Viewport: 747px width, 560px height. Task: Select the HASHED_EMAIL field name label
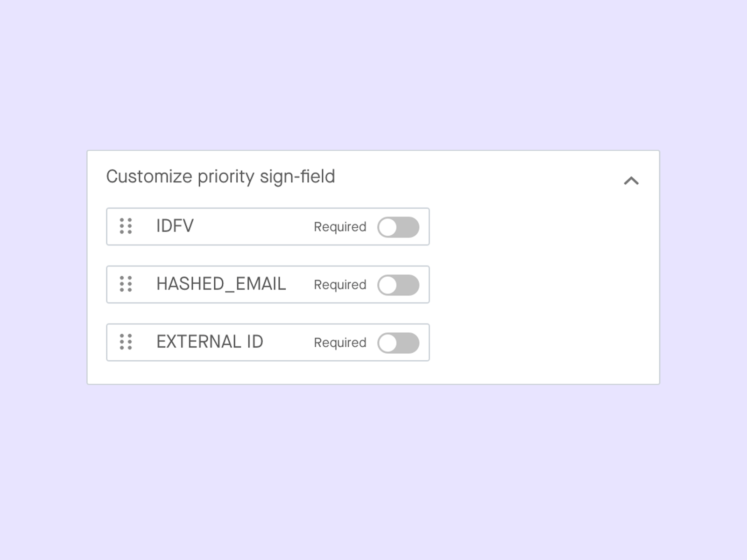click(221, 284)
